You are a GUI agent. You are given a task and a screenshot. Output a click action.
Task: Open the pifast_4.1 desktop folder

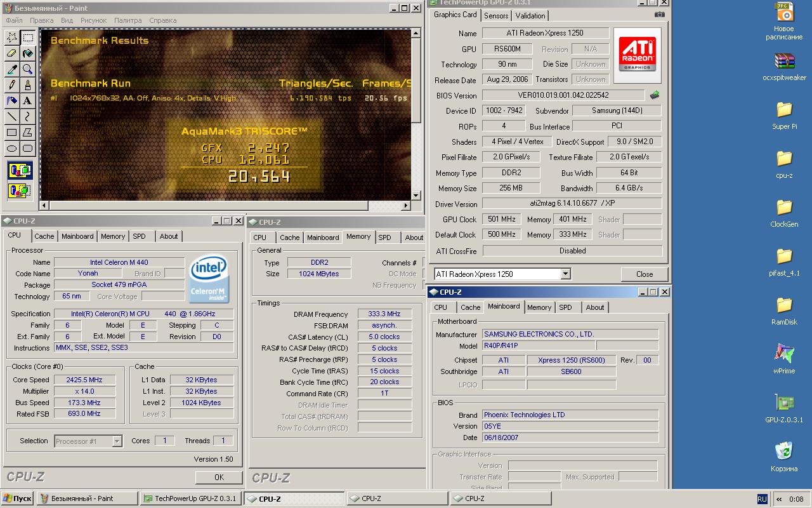785,262
